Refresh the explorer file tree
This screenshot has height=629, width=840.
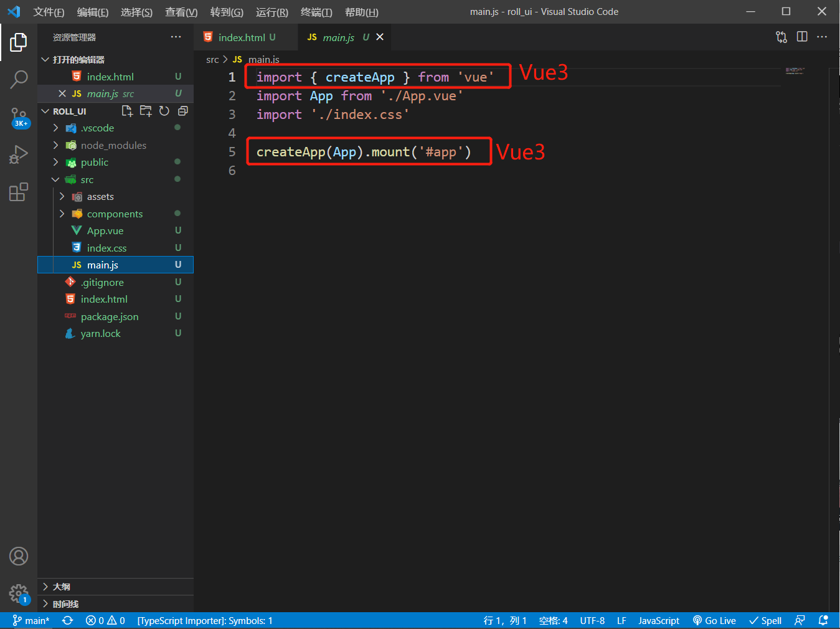(x=164, y=111)
